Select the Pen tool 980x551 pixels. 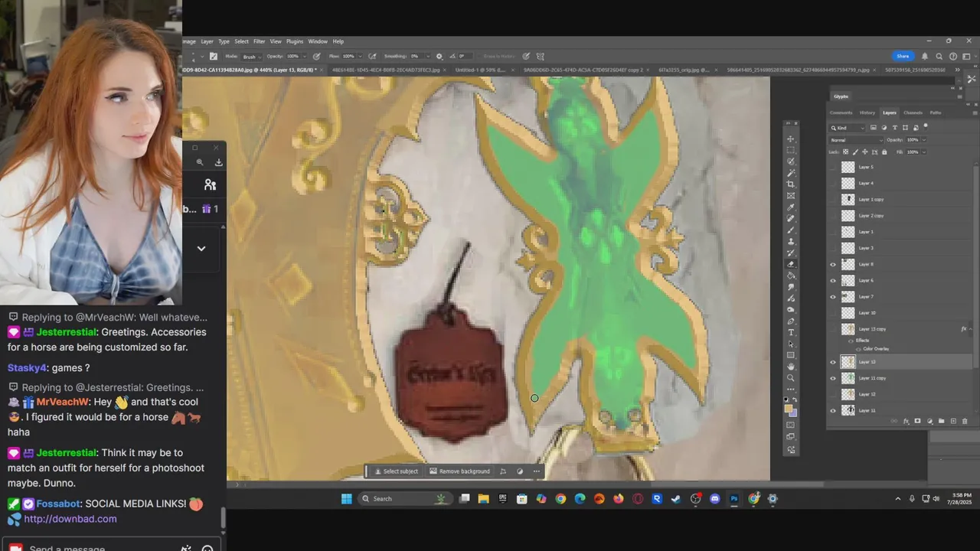(x=791, y=321)
